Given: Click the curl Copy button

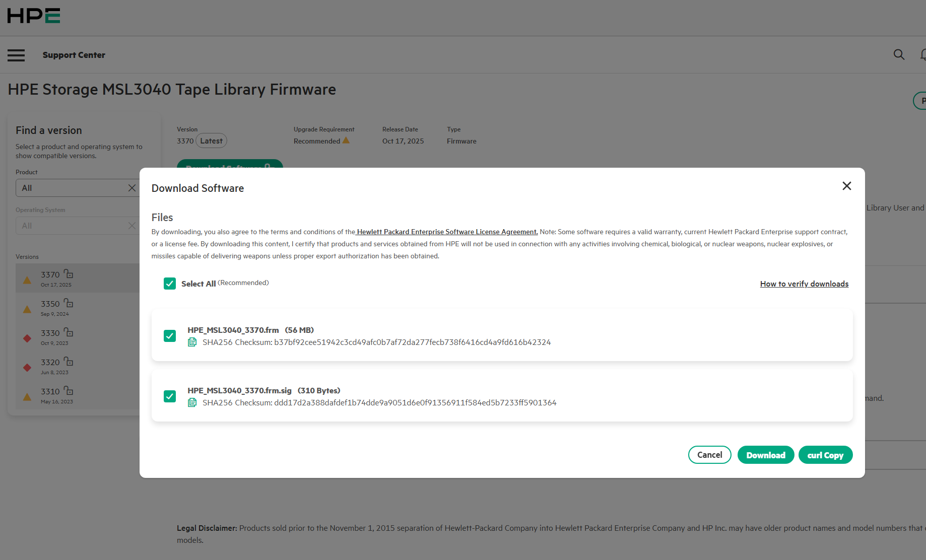Looking at the screenshot, I should [x=825, y=455].
